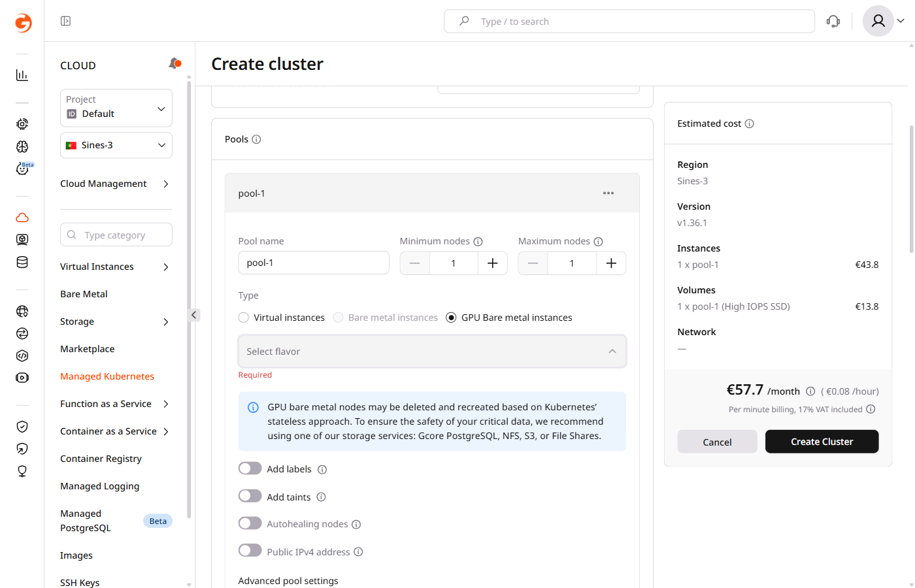
Task: Open the video play icon in left rail
Action: pyautogui.click(x=22, y=378)
